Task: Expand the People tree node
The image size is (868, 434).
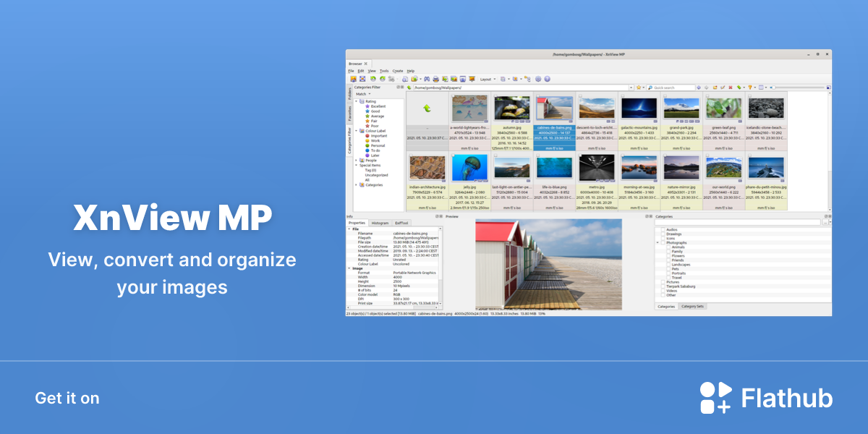Action: pos(356,161)
